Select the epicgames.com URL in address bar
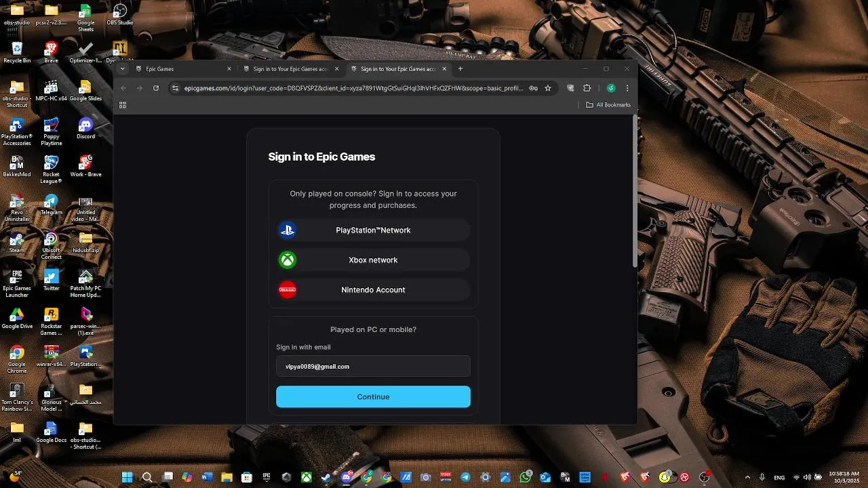Image resolution: width=868 pixels, height=488 pixels. (x=353, y=88)
